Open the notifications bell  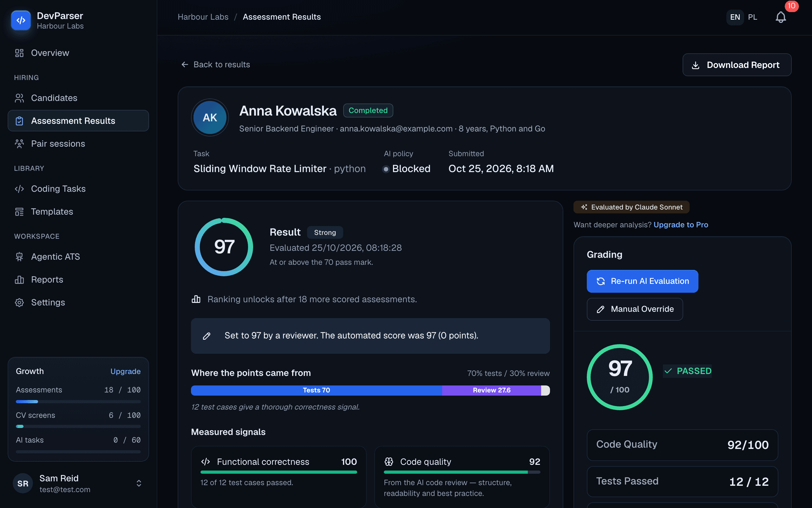coord(781,17)
